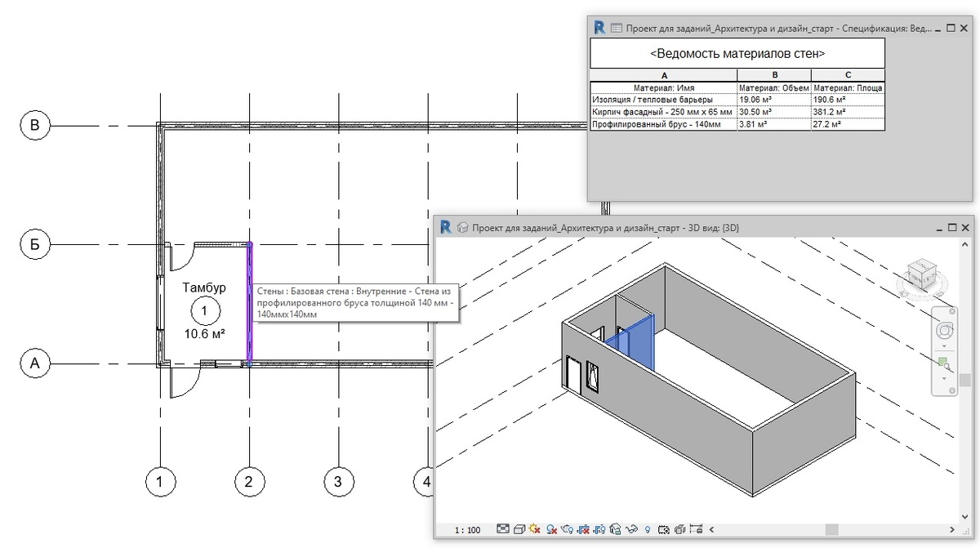This screenshot has height=557, width=980.
Task: Click the Reveal Hidden Elements lightbulb icon
Action: tap(648, 528)
